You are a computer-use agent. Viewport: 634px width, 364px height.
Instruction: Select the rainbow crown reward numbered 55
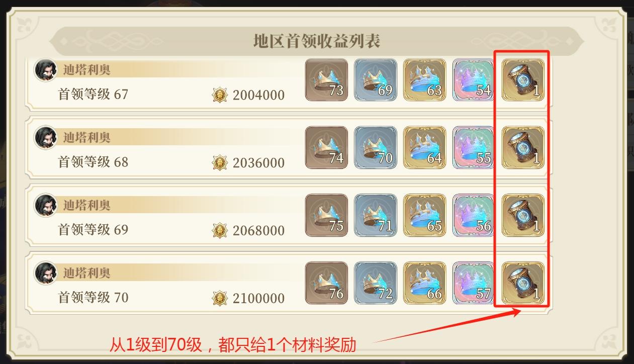point(474,147)
